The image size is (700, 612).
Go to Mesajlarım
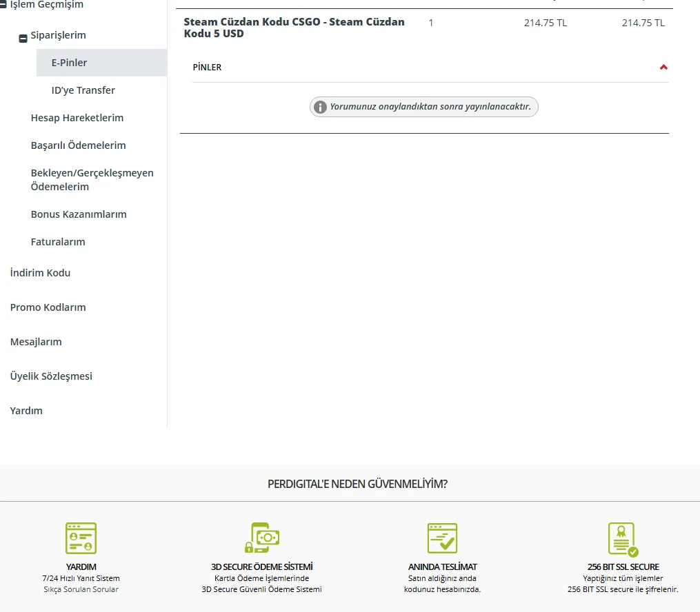[36, 342]
